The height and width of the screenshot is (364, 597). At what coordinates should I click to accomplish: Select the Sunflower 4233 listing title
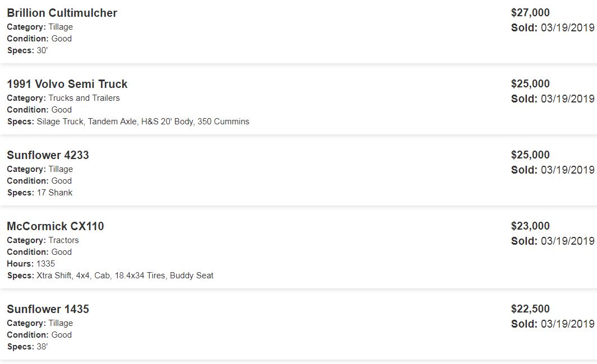pyautogui.click(x=48, y=155)
